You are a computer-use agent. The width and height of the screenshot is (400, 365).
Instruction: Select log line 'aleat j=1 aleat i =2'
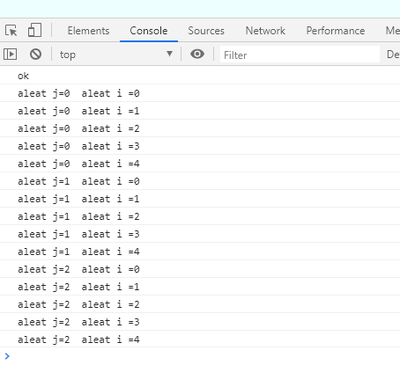click(x=200, y=217)
